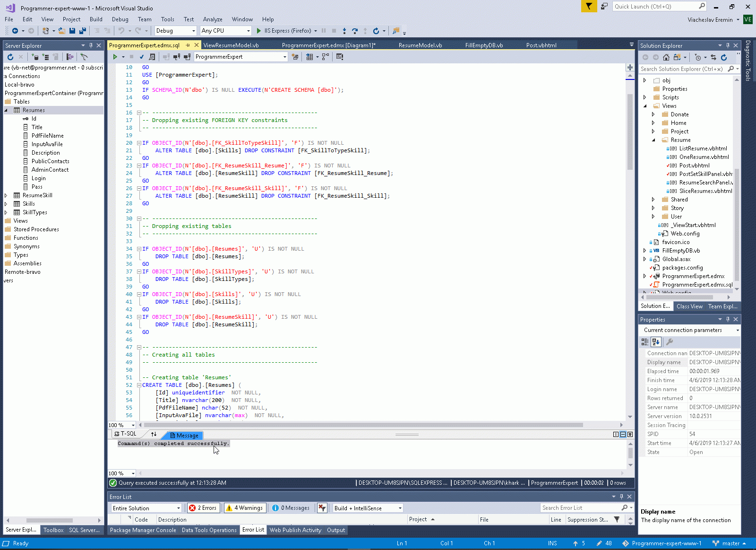Viewport: 756px width, 550px height.
Task: Open the ProgrammerExpert database dropdown
Action: [x=241, y=57]
